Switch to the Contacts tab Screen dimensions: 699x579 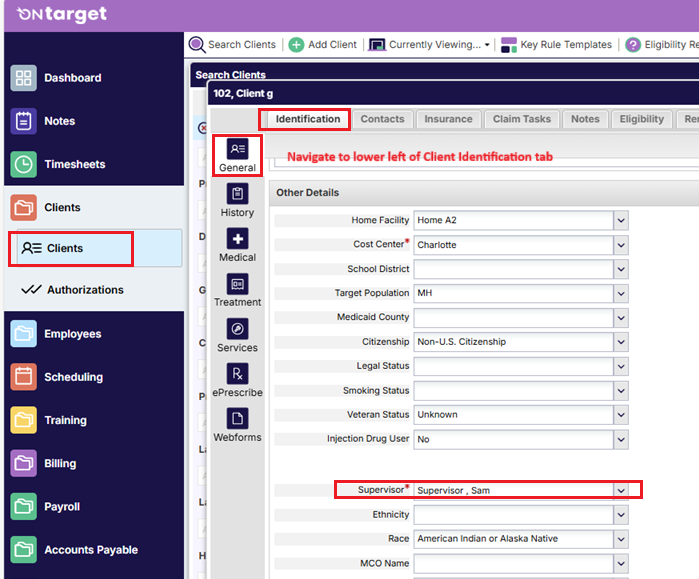(382, 119)
